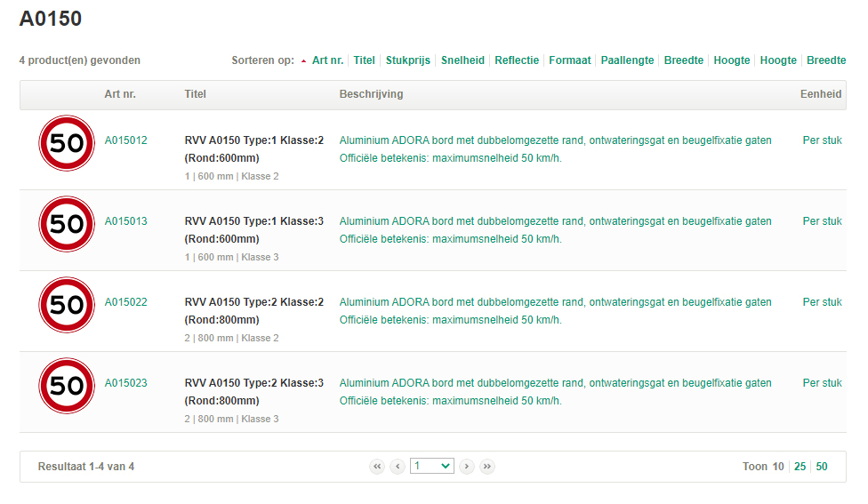Show 50 results per page
The height and width of the screenshot is (504, 868).
coord(822,467)
